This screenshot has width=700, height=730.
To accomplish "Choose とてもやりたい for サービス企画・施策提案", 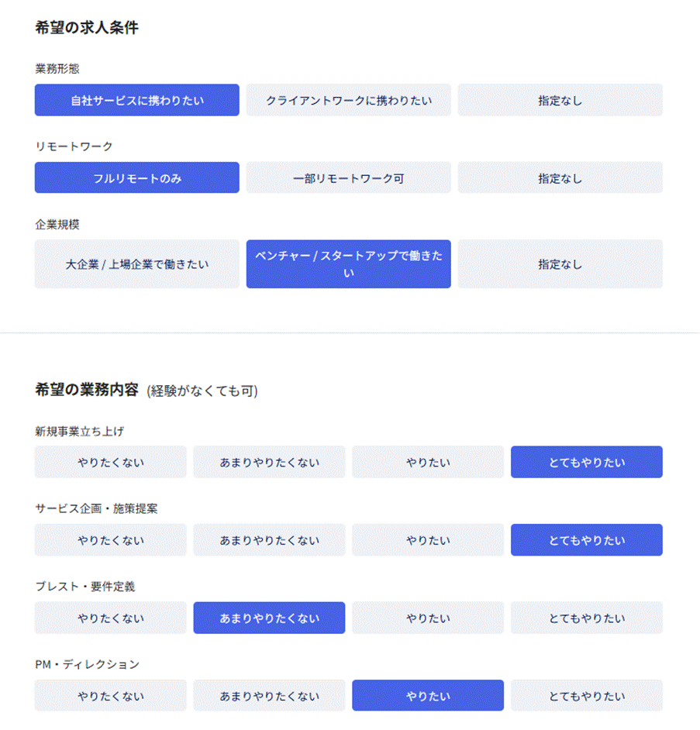I will click(586, 540).
